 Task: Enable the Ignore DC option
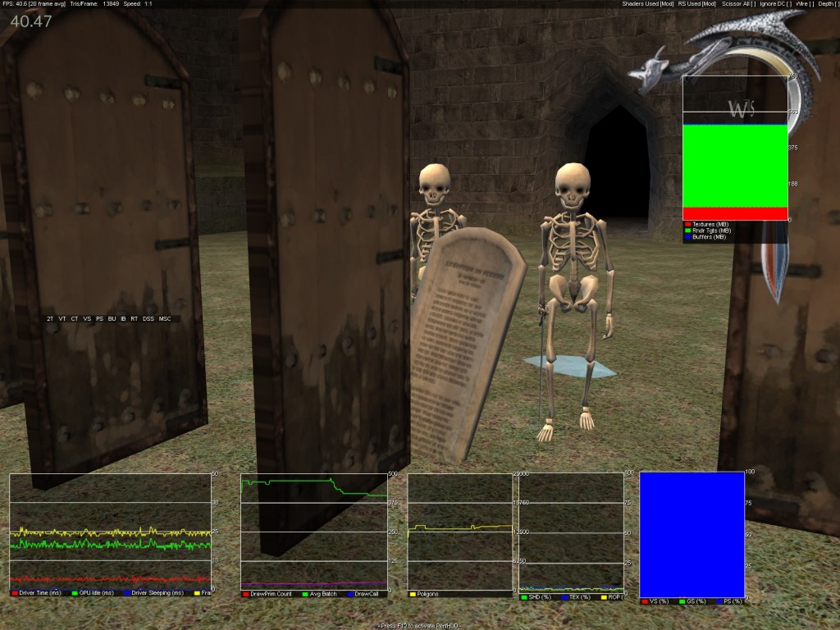776,4
